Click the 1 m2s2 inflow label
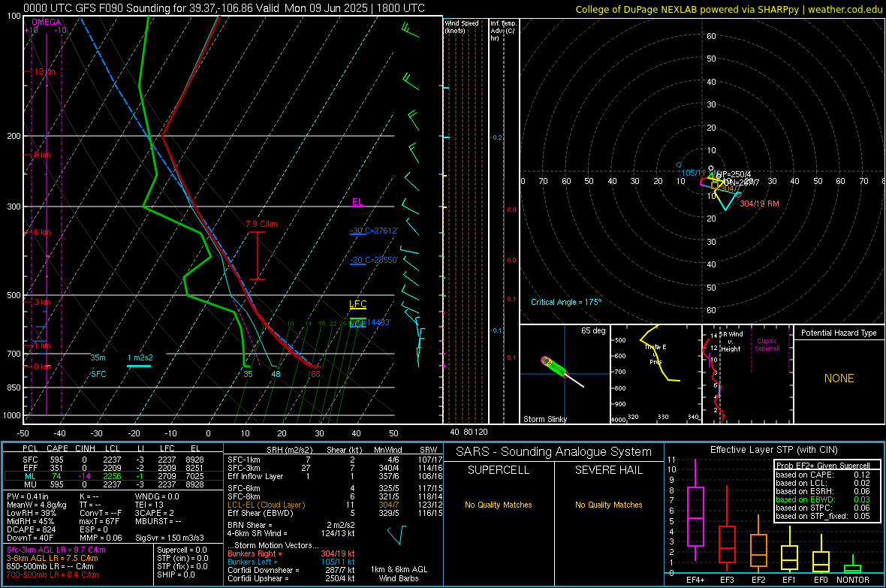 click(x=140, y=358)
